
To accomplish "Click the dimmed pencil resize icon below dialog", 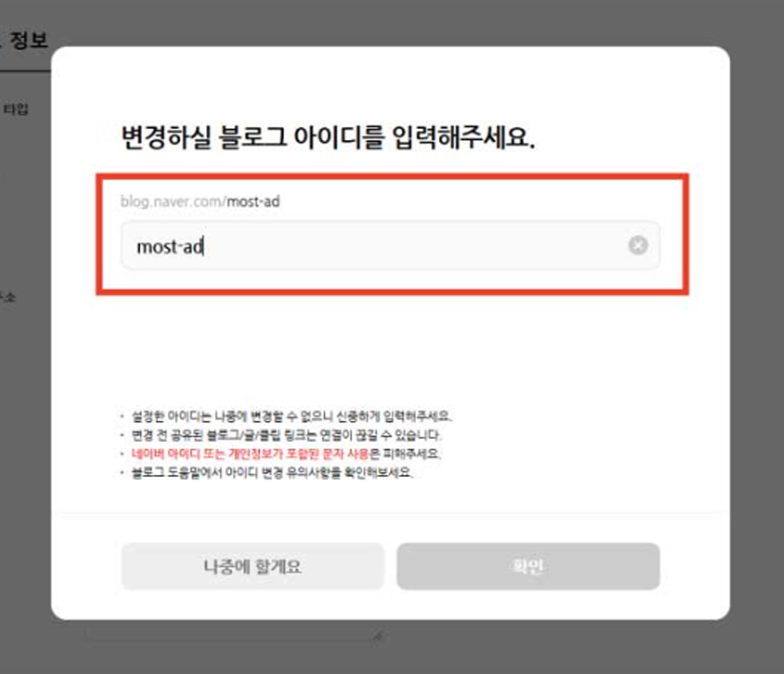I will pos(377,635).
